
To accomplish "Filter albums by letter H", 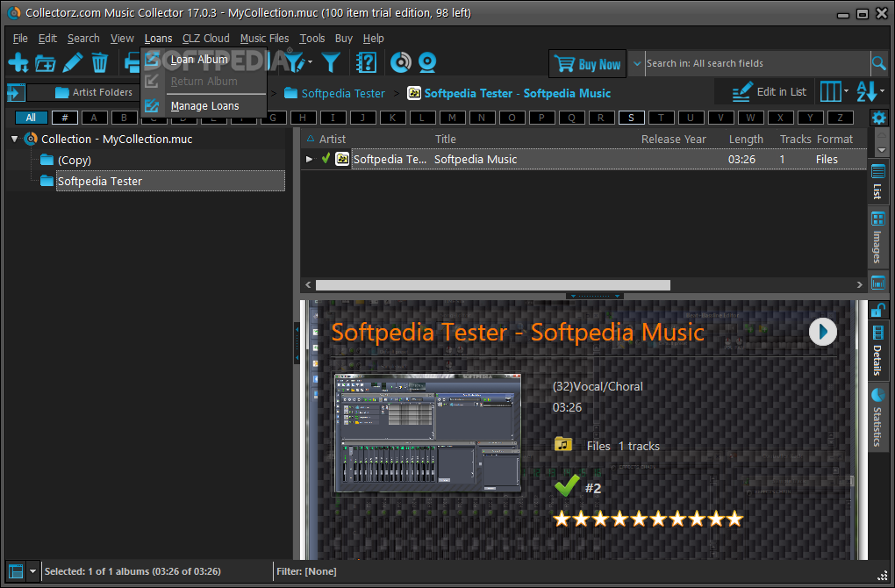I will pyautogui.click(x=303, y=118).
